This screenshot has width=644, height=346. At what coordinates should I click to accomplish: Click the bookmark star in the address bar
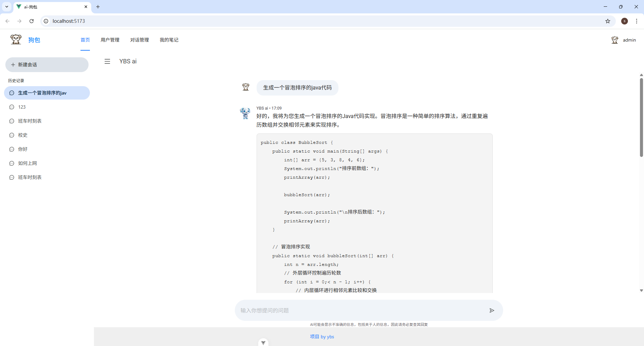click(608, 21)
